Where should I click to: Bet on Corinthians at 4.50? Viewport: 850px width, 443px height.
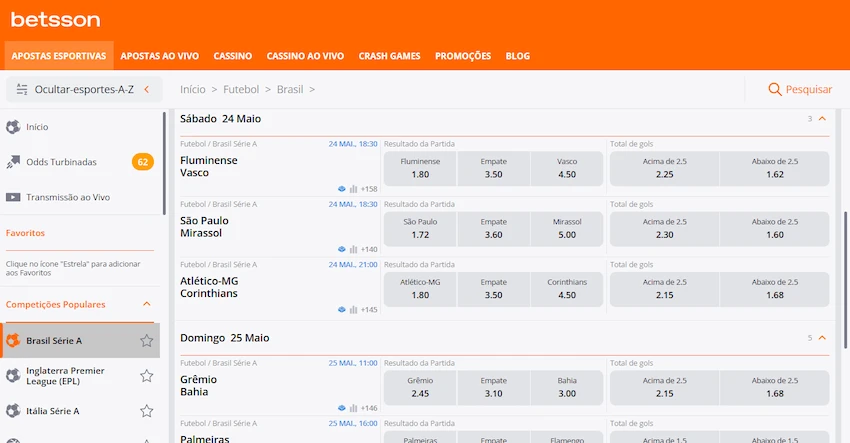[567, 289]
